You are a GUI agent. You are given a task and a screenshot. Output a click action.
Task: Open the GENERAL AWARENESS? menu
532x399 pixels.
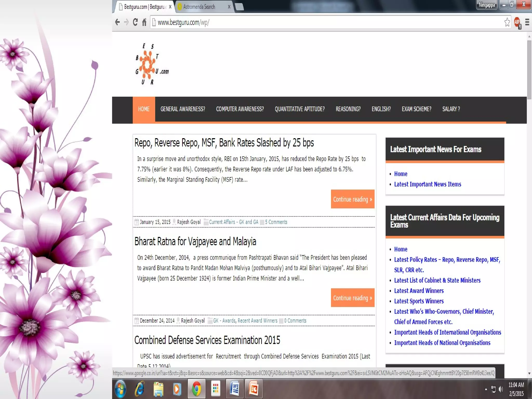(x=183, y=109)
